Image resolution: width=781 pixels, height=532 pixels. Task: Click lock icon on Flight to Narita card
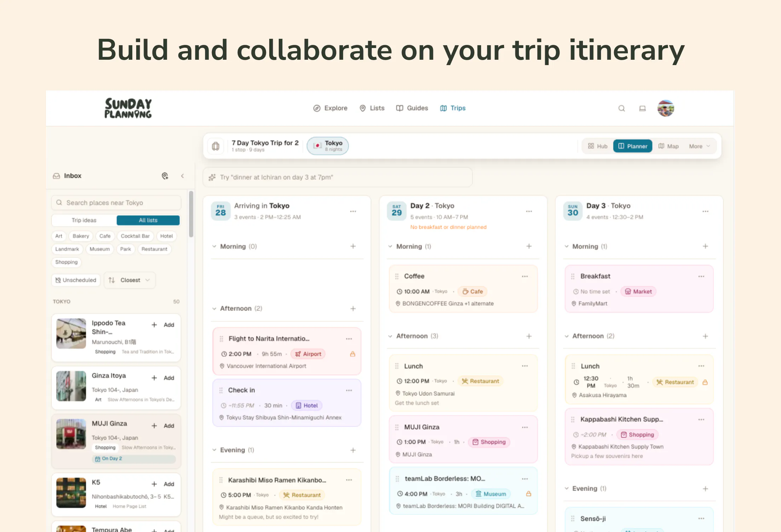pos(353,354)
